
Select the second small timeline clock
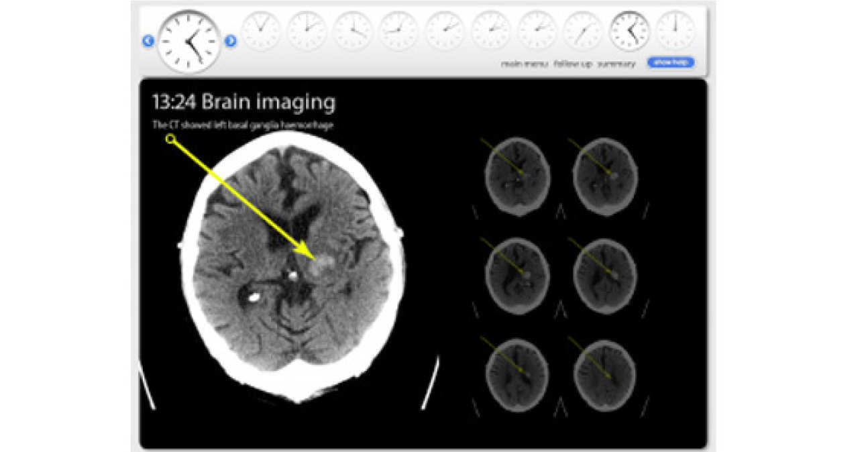[x=307, y=31]
